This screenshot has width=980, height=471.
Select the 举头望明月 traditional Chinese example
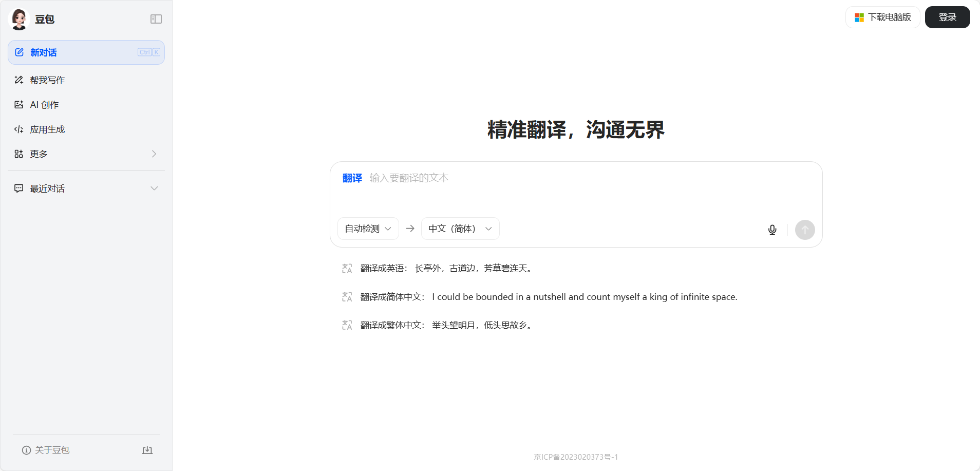[x=446, y=325]
